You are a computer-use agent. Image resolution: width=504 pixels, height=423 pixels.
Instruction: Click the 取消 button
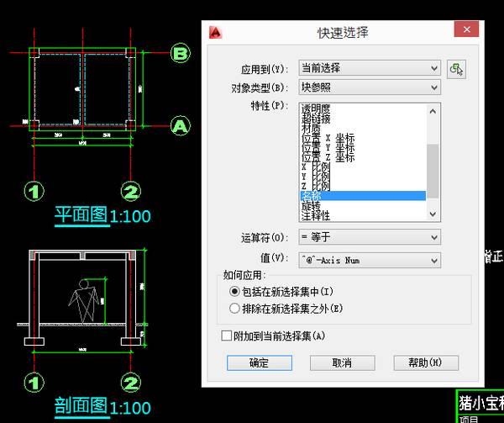(342, 362)
